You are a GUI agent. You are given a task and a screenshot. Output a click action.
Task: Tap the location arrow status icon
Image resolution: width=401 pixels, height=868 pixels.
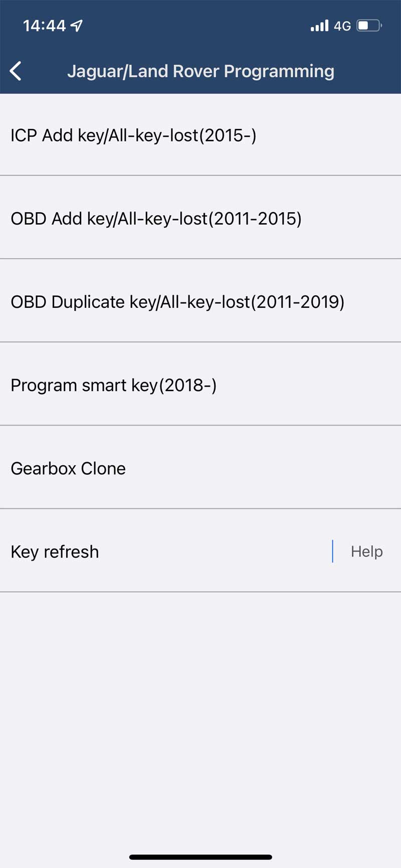[x=76, y=26]
